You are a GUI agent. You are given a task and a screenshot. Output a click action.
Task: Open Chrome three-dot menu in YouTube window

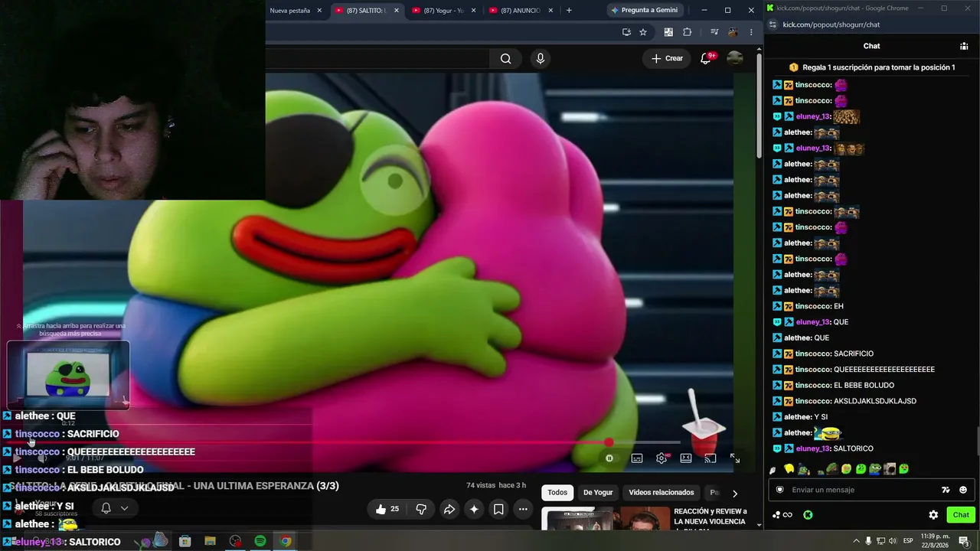751,32
